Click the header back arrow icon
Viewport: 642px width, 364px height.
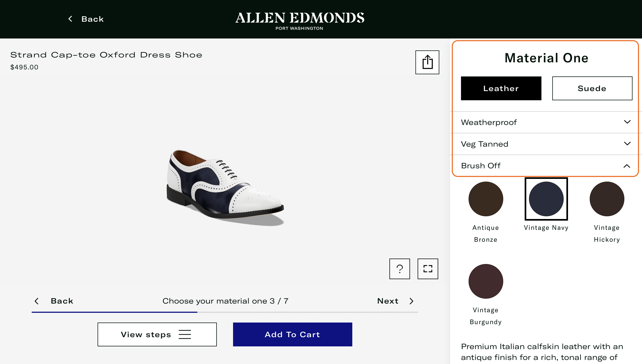coord(70,19)
